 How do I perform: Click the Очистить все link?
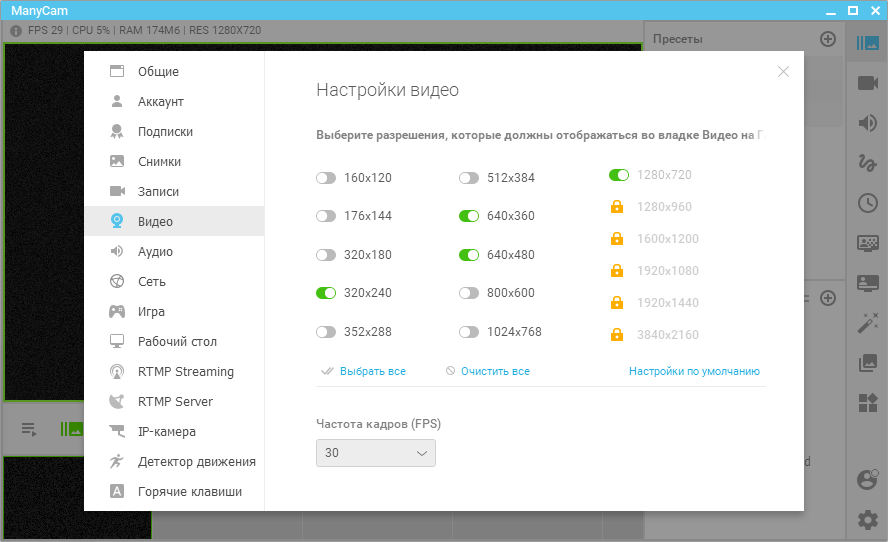tap(495, 371)
